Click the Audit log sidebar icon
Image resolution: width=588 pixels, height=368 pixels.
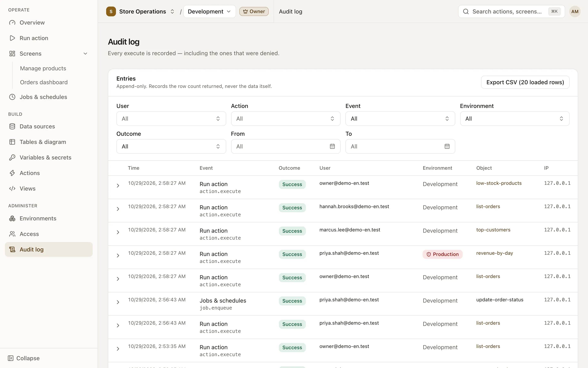pos(12,249)
